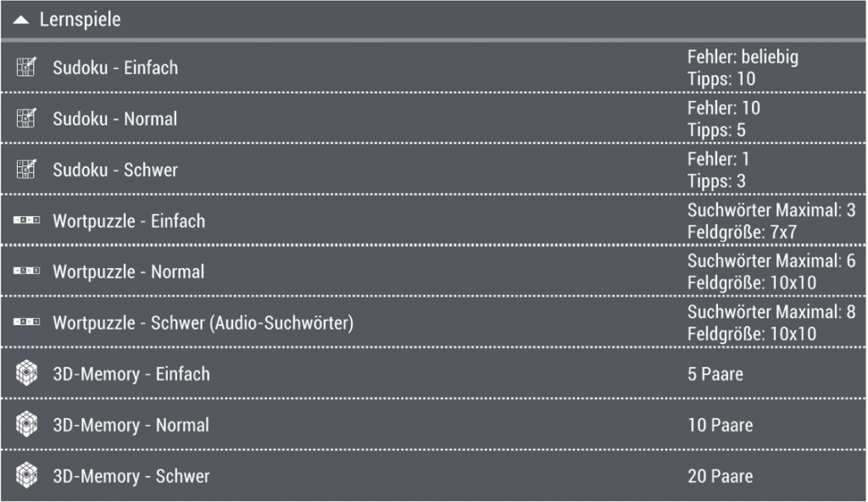Image resolution: width=868 pixels, height=502 pixels.
Task: Start the Sudoku - Normal game
Action: tap(115, 119)
